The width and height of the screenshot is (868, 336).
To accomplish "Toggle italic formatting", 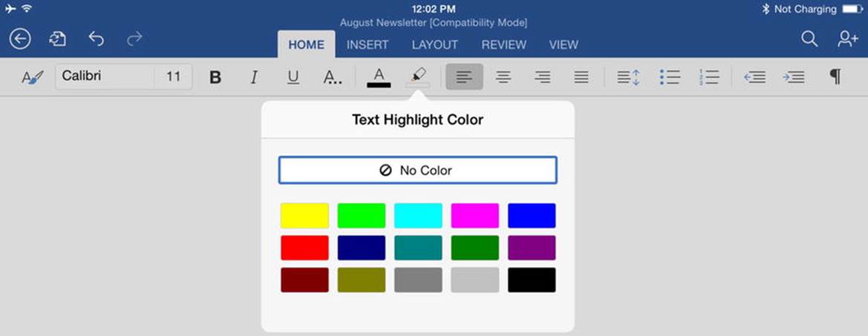I will (254, 77).
